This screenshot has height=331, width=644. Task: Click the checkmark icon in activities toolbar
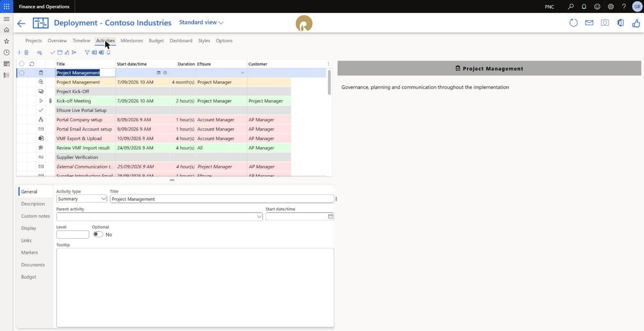52,52
